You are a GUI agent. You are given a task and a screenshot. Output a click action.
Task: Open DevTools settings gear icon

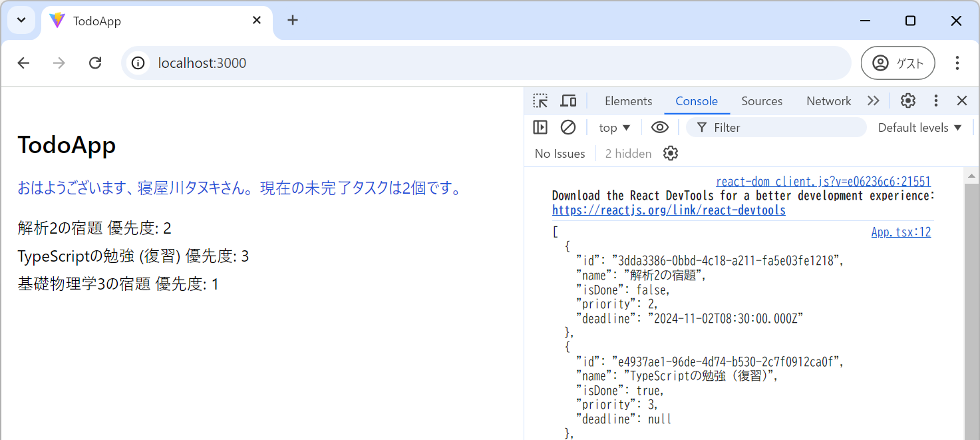[908, 101]
